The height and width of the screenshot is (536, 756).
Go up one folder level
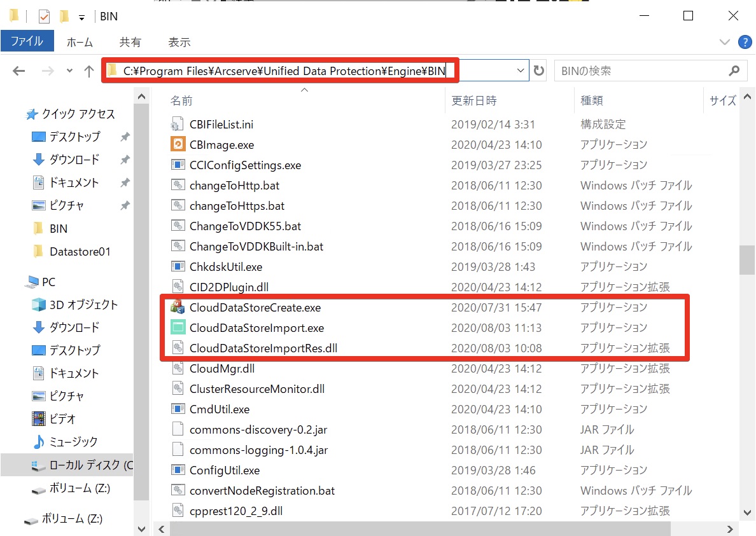click(x=88, y=71)
